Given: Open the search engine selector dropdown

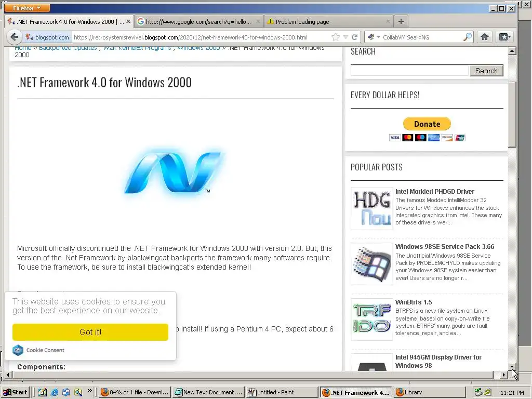Looking at the screenshot, I should 374,37.
